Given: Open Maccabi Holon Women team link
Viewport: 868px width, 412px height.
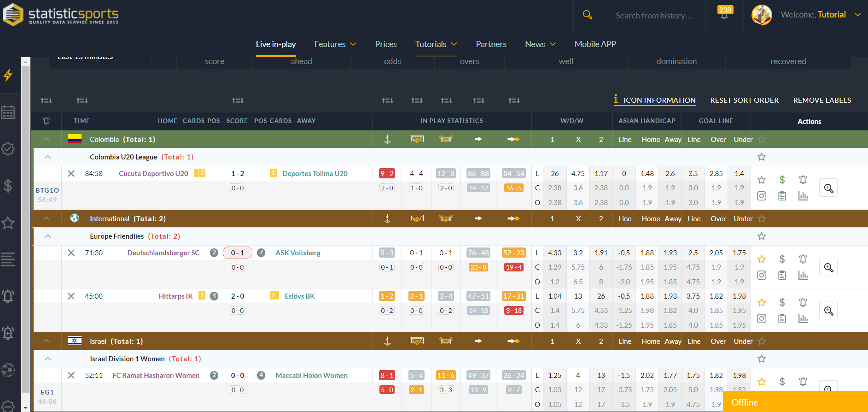Looking at the screenshot, I should [311, 376].
